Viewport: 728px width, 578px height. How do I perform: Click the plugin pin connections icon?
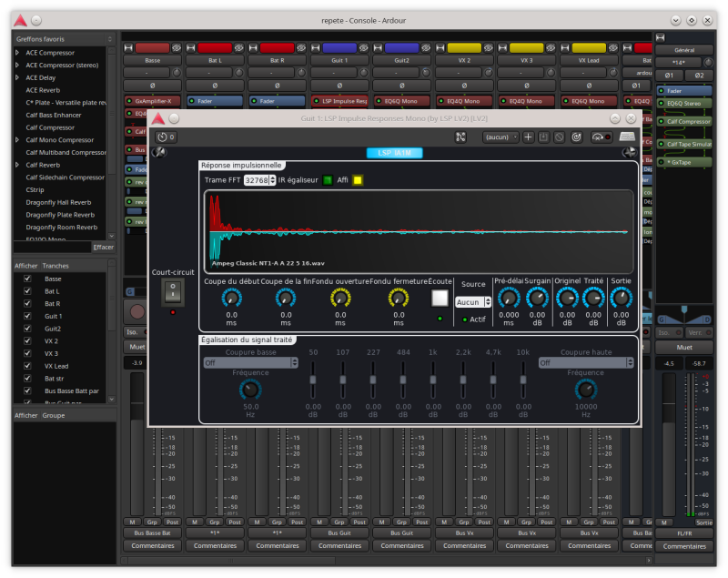(460, 137)
